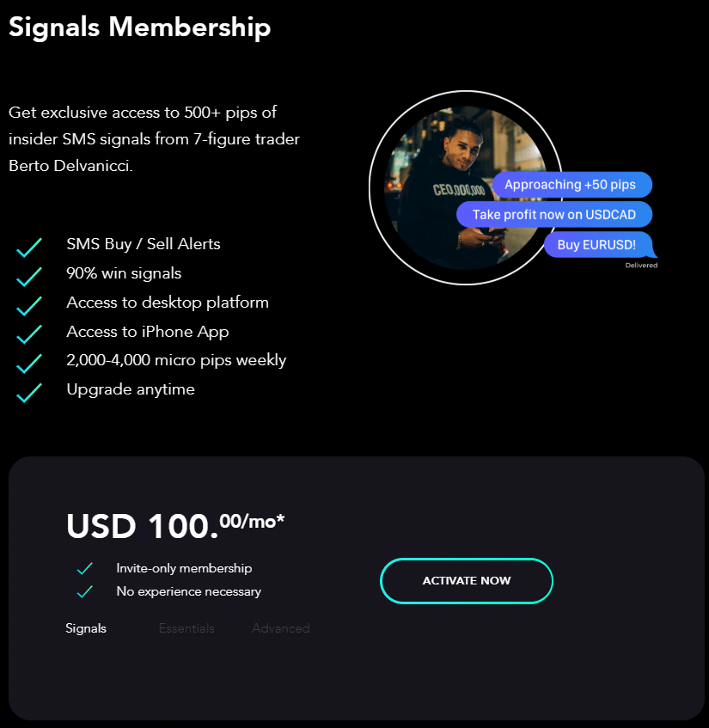Click checkmark beside Invite-only membership
This screenshot has width=709, height=728.
tap(84, 568)
